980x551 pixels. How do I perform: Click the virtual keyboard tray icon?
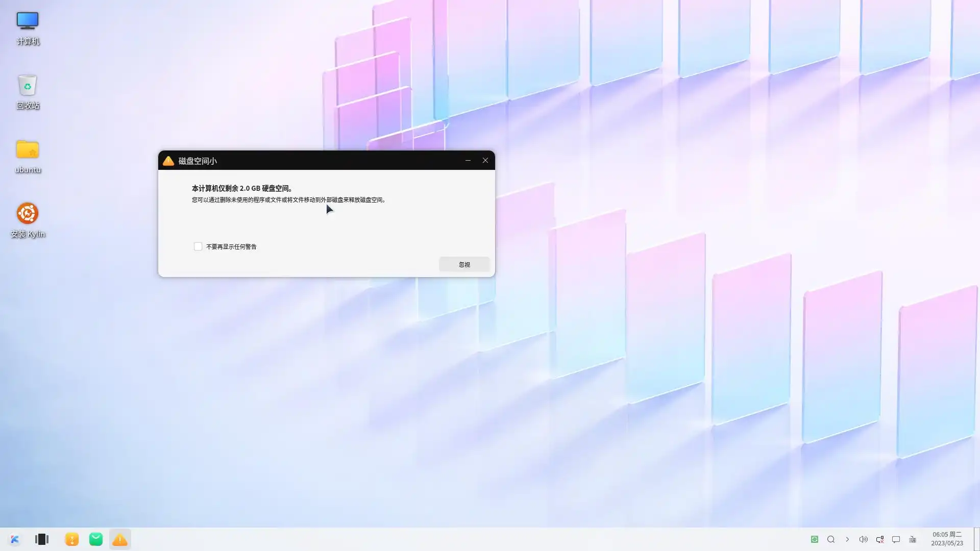(x=913, y=539)
